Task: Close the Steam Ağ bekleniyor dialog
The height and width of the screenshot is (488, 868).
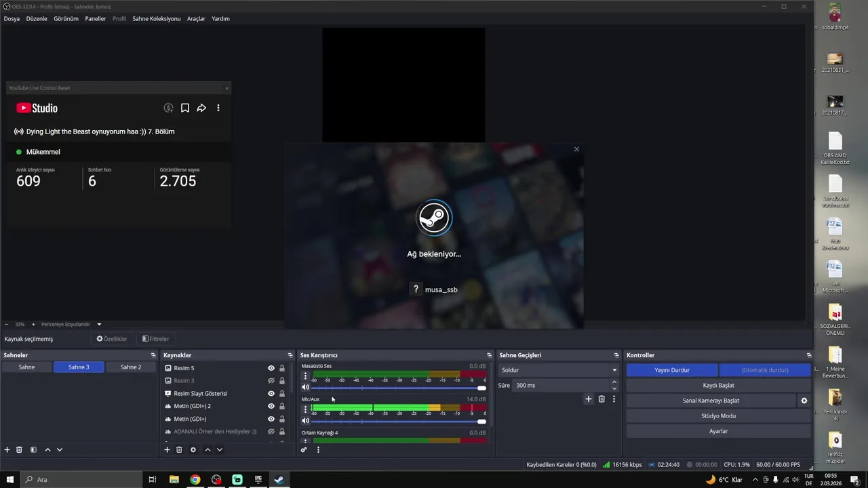Action: (576, 149)
